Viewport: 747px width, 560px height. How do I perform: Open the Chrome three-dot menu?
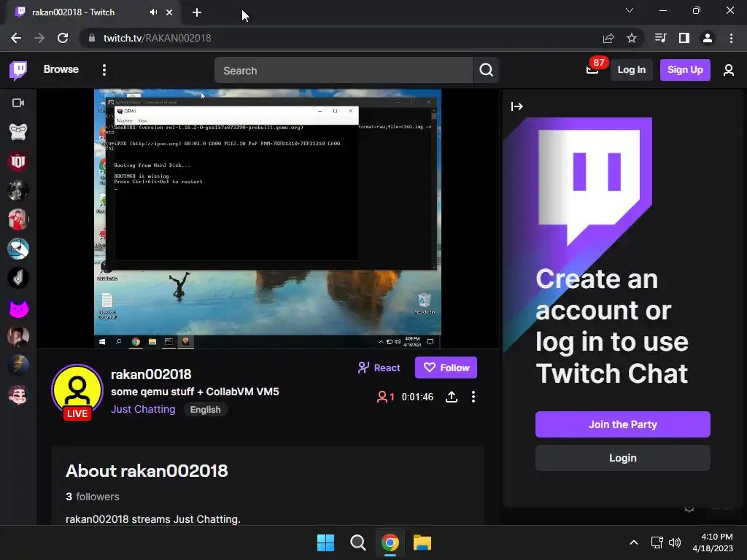pyautogui.click(x=731, y=38)
